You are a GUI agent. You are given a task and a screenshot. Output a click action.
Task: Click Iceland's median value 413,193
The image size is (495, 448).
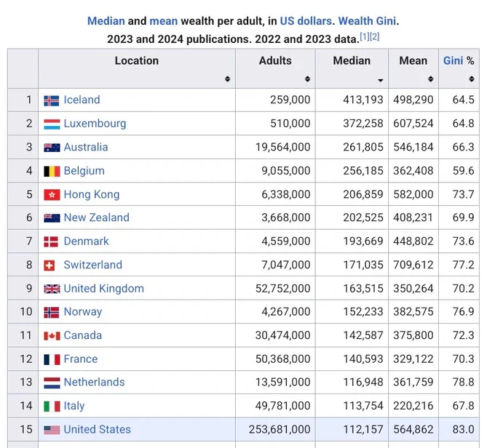[x=363, y=100]
